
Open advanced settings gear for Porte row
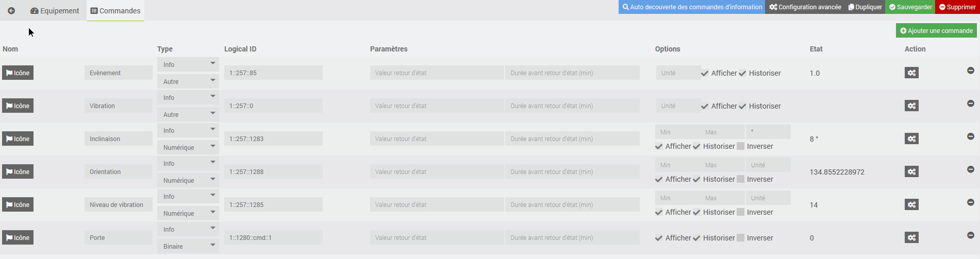[911, 238]
